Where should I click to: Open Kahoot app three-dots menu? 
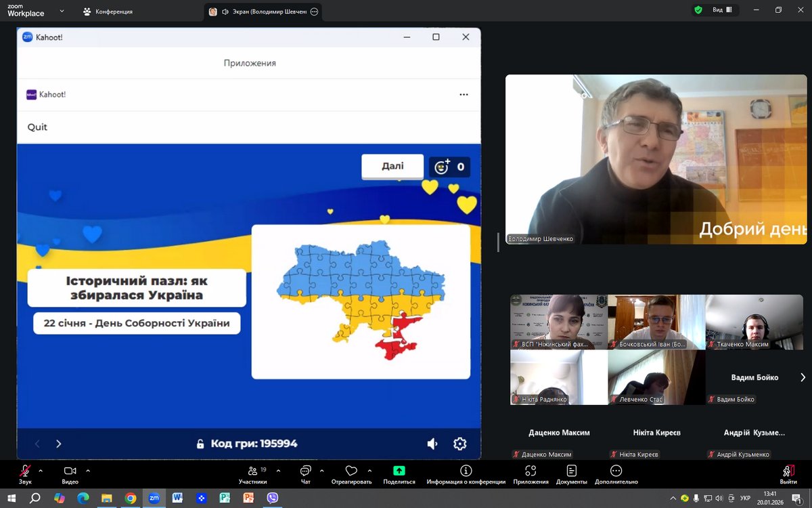[464, 95]
